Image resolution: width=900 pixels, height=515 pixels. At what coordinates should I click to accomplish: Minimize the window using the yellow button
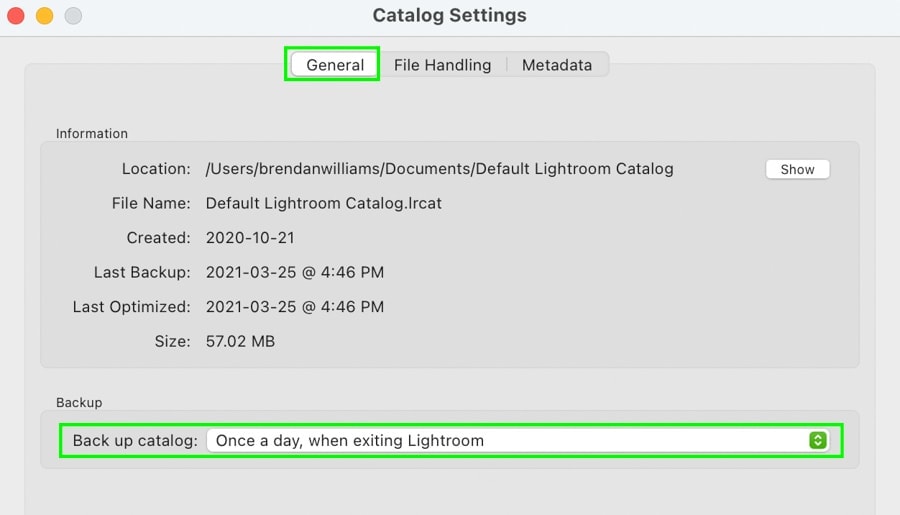pos(45,16)
